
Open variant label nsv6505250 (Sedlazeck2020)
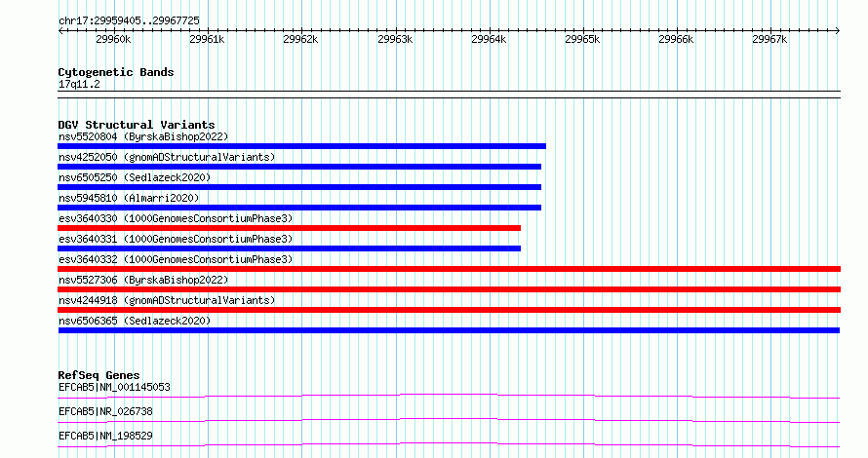click(135, 177)
